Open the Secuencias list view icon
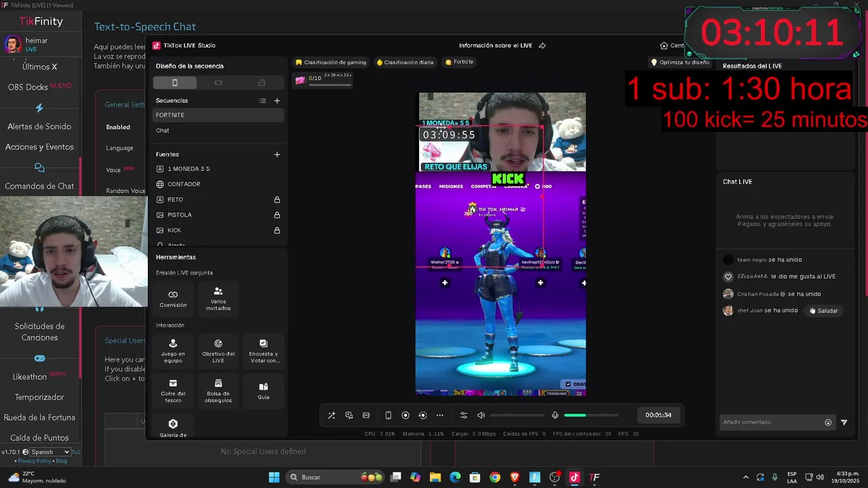The image size is (868, 488). click(x=262, y=101)
